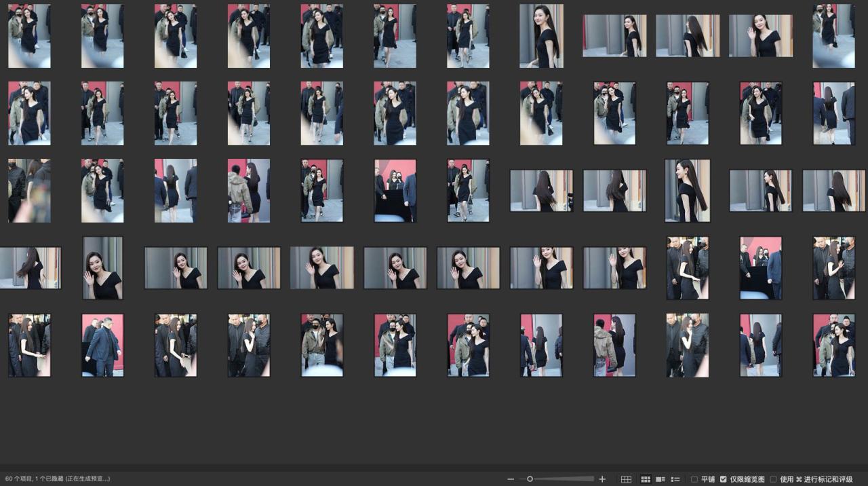868x486 pixels.
Task: Select the last thumbnail in the second row
Action: click(x=833, y=113)
